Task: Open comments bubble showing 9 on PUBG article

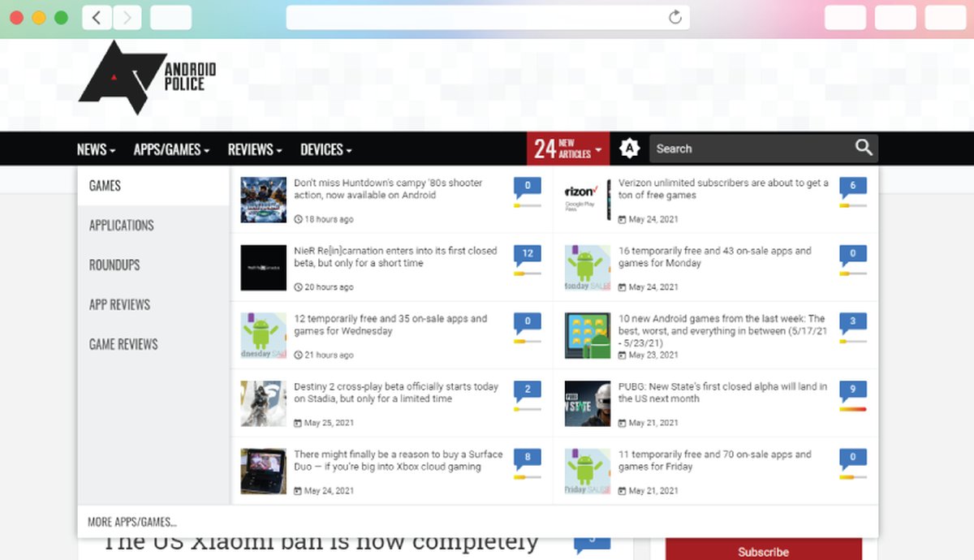Action: pos(852,390)
